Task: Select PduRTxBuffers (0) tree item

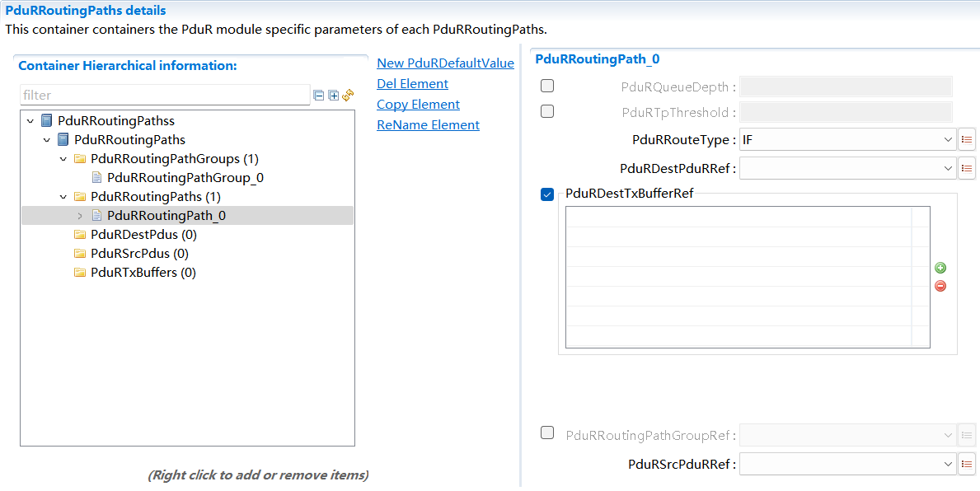Action: (143, 273)
